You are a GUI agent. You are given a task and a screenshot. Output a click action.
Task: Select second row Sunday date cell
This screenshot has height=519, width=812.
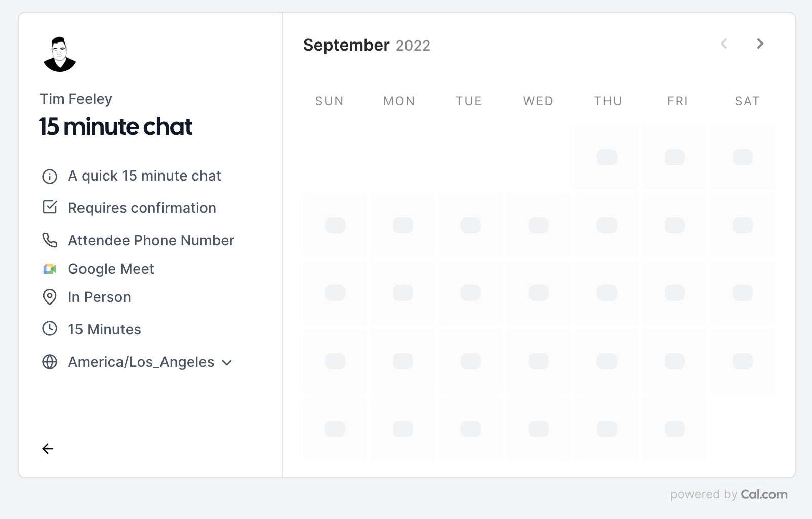coord(335,225)
